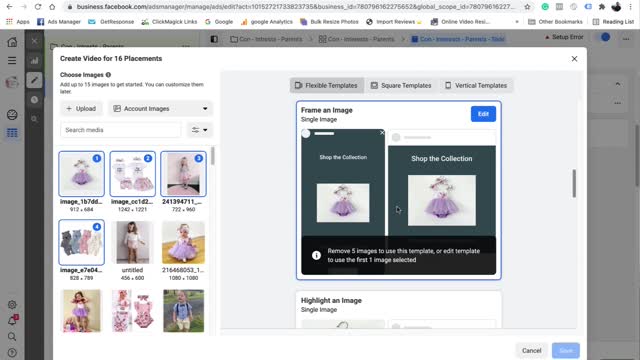Click Edit on Frame an Image template
The width and height of the screenshot is (640, 360).
click(483, 114)
